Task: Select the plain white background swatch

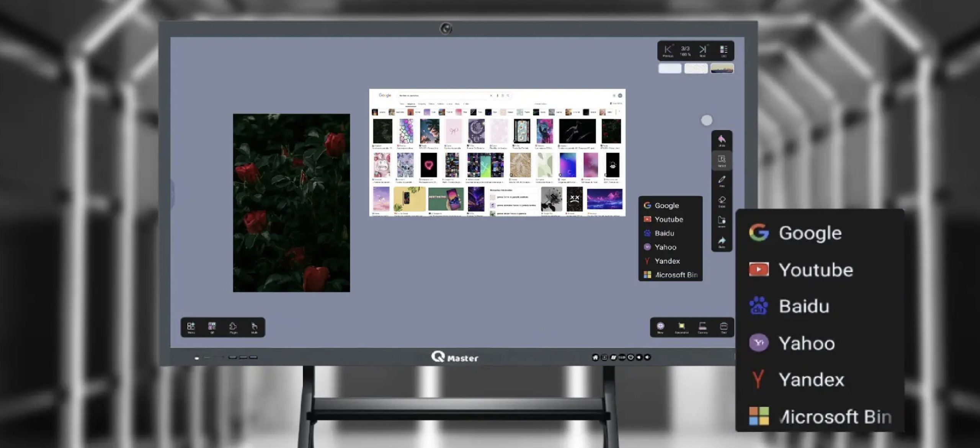Action: [x=670, y=68]
